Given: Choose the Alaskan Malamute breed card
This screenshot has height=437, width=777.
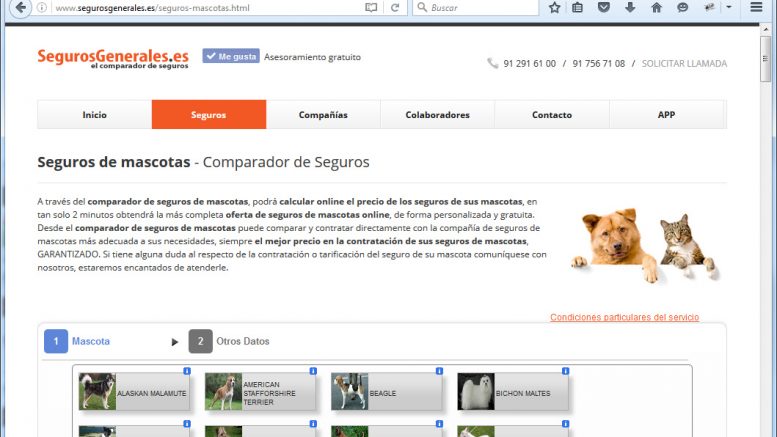Looking at the screenshot, I should [134, 392].
